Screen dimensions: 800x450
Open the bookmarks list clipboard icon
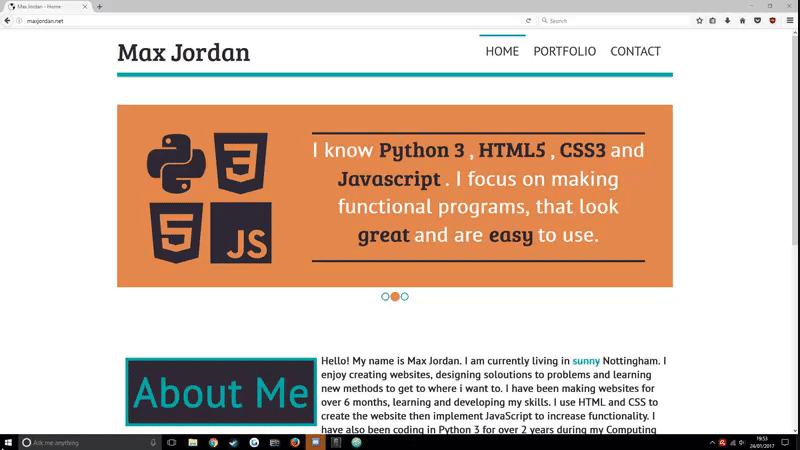(713, 21)
